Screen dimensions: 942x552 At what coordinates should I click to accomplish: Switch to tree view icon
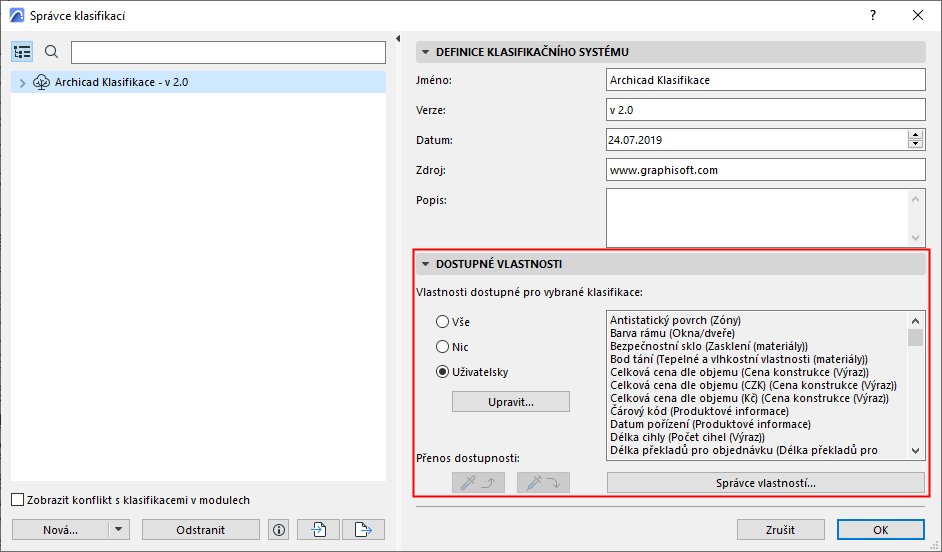pos(22,52)
